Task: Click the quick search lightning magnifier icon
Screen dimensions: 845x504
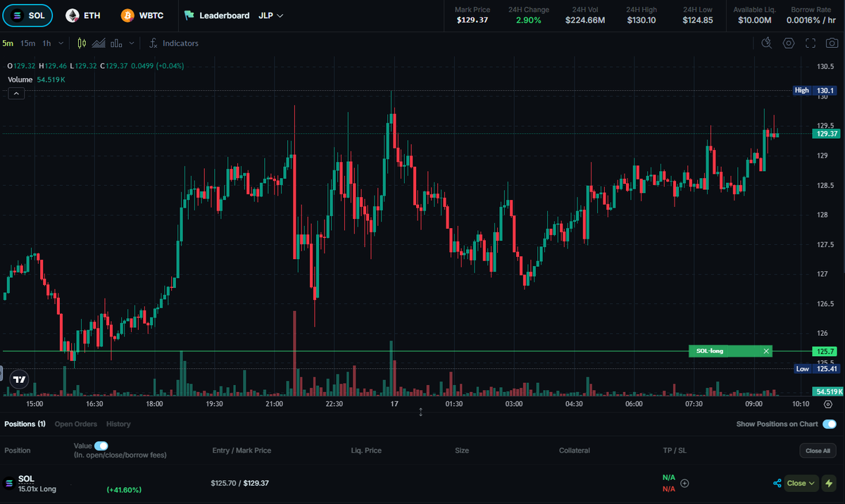Action: click(768, 43)
